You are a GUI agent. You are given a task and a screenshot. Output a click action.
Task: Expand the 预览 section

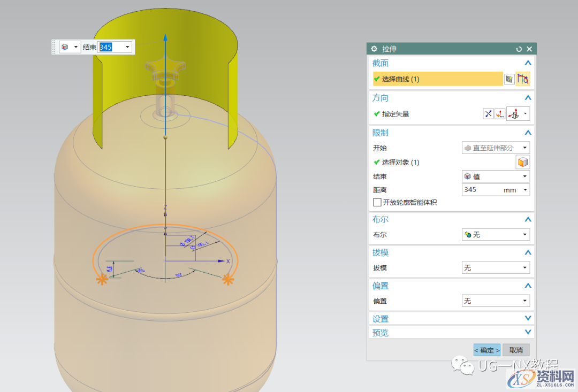click(528, 333)
